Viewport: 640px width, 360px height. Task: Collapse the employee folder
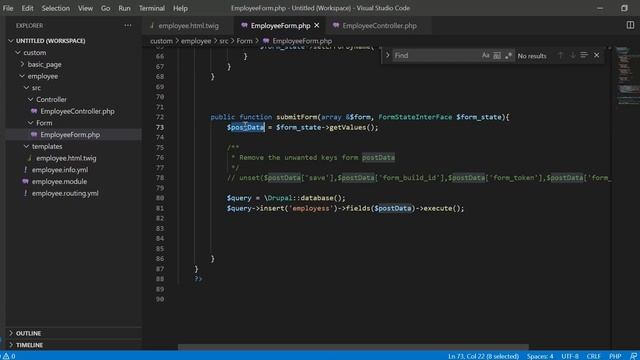(x=42, y=76)
